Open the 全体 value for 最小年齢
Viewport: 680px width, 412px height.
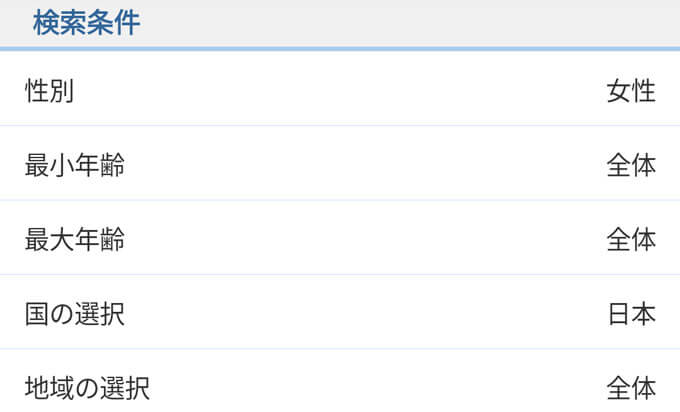click(630, 165)
